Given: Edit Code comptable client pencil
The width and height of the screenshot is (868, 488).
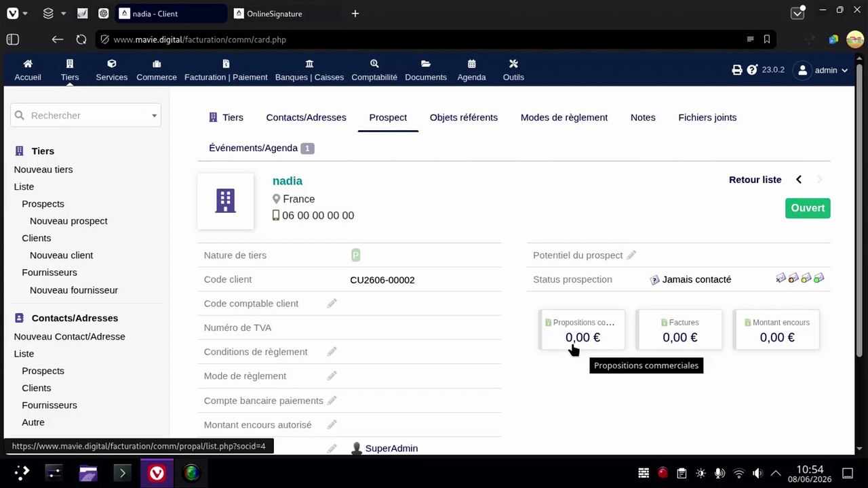Looking at the screenshot, I should (332, 304).
